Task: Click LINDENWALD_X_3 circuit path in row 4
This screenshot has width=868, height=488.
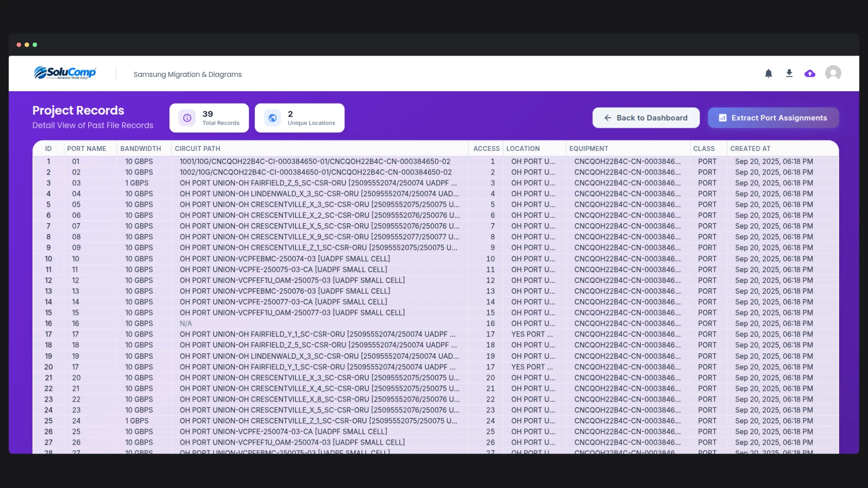Action: 319,194
